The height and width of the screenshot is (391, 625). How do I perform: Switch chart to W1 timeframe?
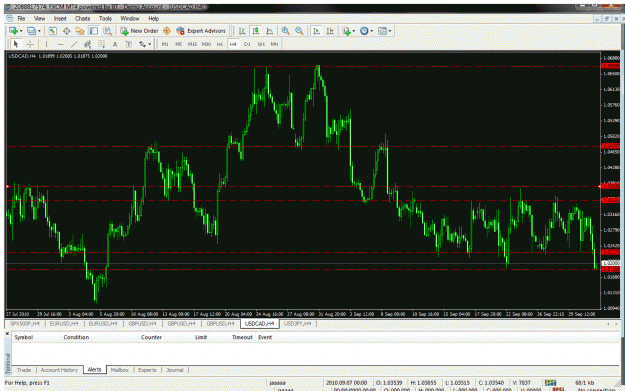point(261,44)
